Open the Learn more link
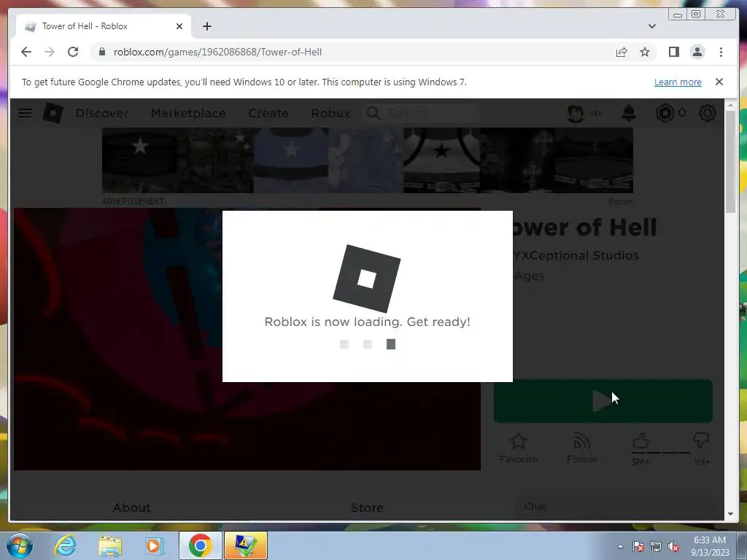 pos(678,82)
